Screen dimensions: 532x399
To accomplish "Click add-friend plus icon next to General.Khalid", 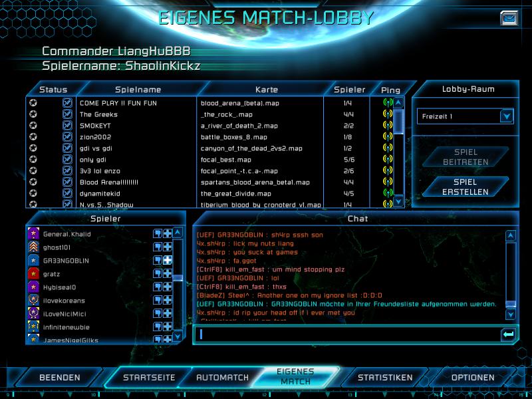I will 168,233.
